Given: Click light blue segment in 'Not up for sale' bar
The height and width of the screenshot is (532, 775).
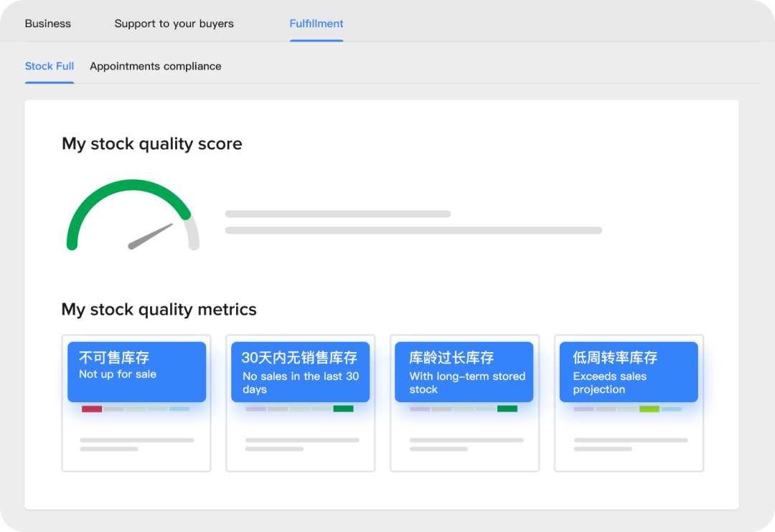Looking at the screenshot, I should pos(179,409).
